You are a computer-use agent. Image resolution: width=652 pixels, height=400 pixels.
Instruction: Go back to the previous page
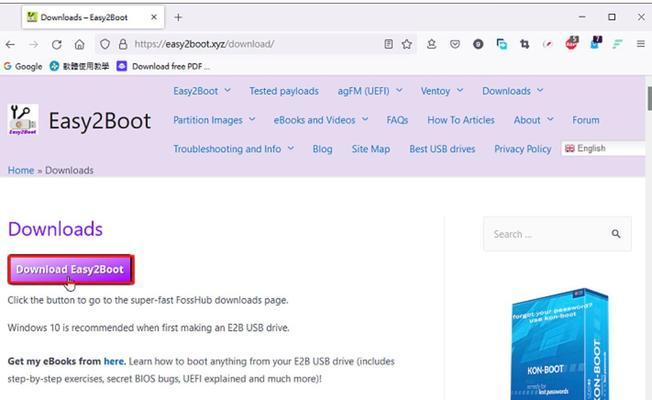pos(10,44)
